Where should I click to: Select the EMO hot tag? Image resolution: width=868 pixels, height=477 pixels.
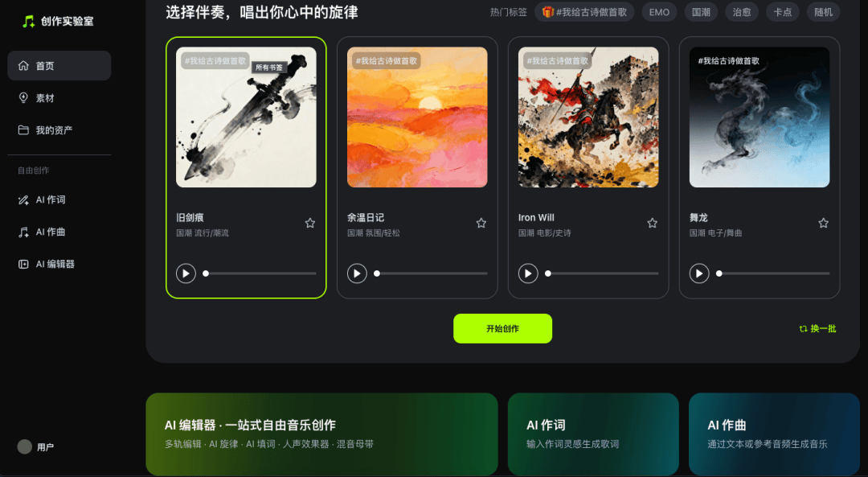[659, 12]
